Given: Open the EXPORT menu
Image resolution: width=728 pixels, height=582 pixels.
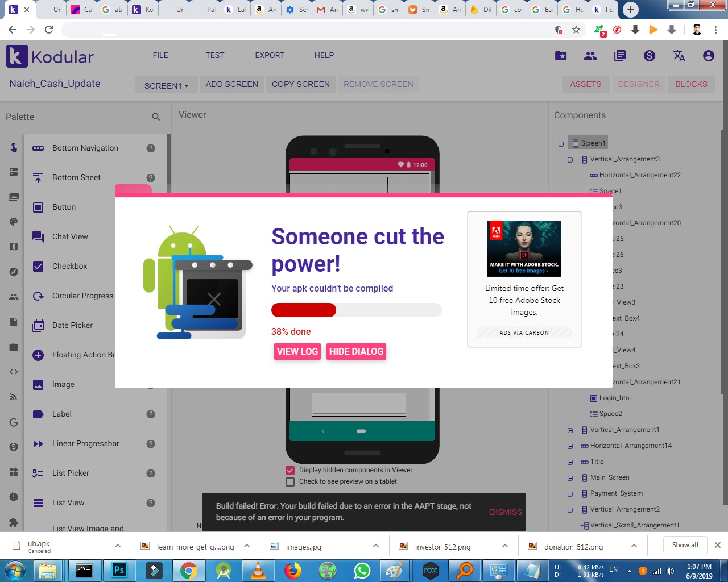Looking at the screenshot, I should tap(269, 56).
